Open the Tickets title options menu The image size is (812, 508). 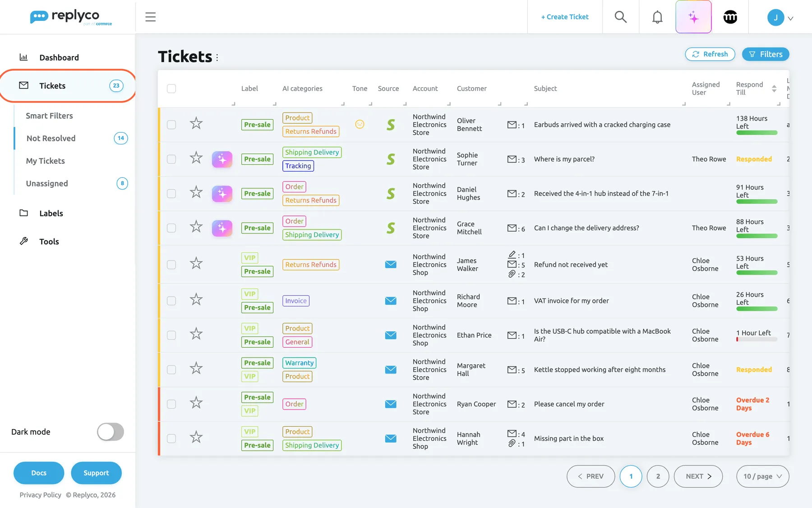(x=217, y=57)
